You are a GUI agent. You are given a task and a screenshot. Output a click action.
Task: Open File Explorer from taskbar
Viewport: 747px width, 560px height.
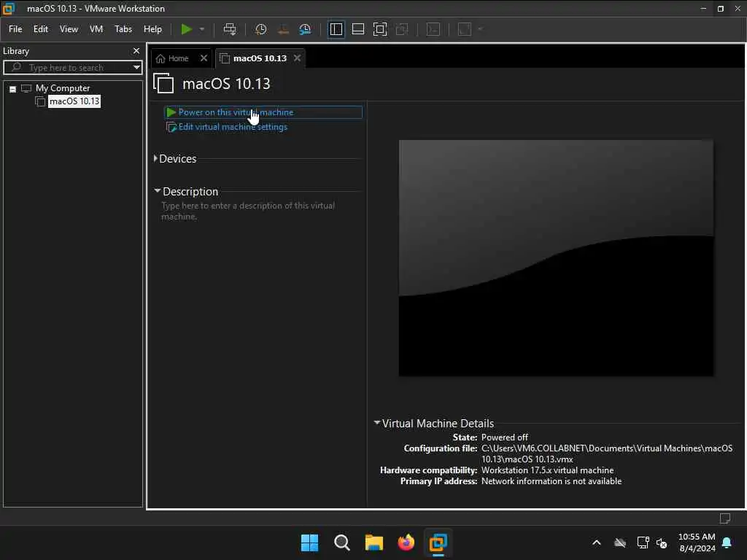point(374,542)
